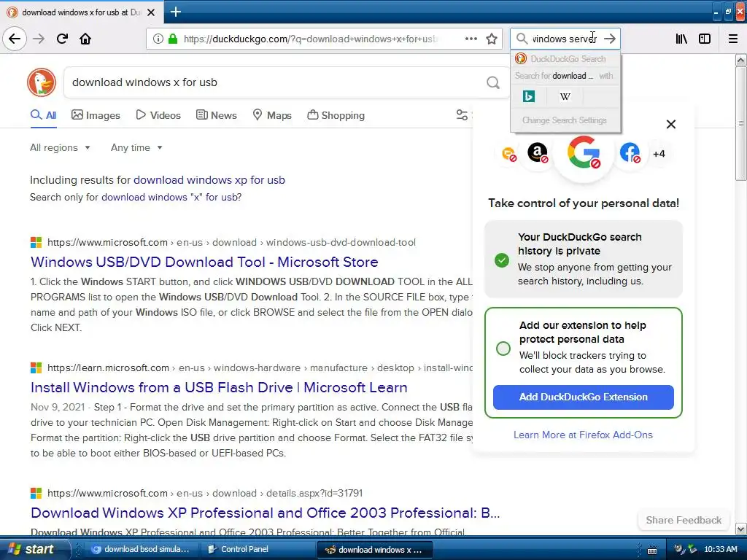Reload the current page

pos(62,39)
